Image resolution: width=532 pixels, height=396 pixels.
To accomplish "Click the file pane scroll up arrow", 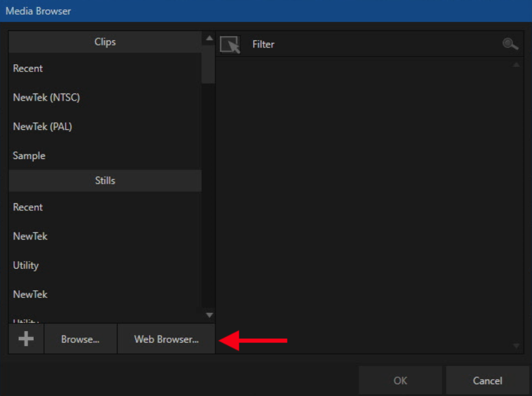I will [516, 64].
